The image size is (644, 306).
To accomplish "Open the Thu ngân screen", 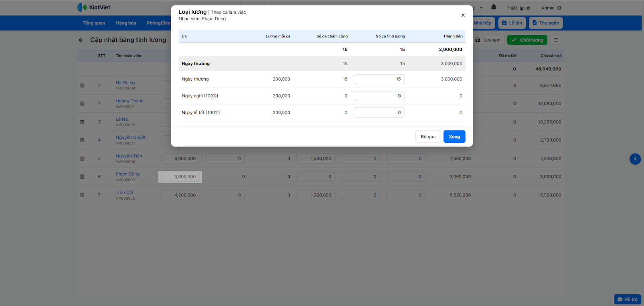I will click(x=545, y=23).
